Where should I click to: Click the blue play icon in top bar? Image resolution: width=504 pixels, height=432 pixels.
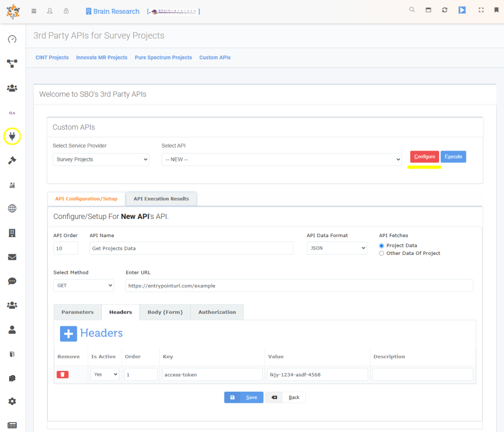click(462, 9)
